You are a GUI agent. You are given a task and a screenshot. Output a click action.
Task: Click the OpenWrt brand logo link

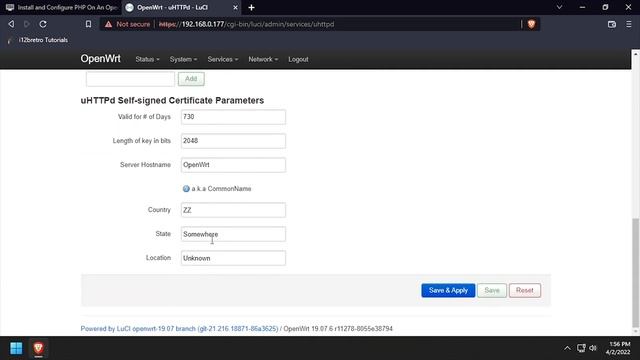pos(100,59)
